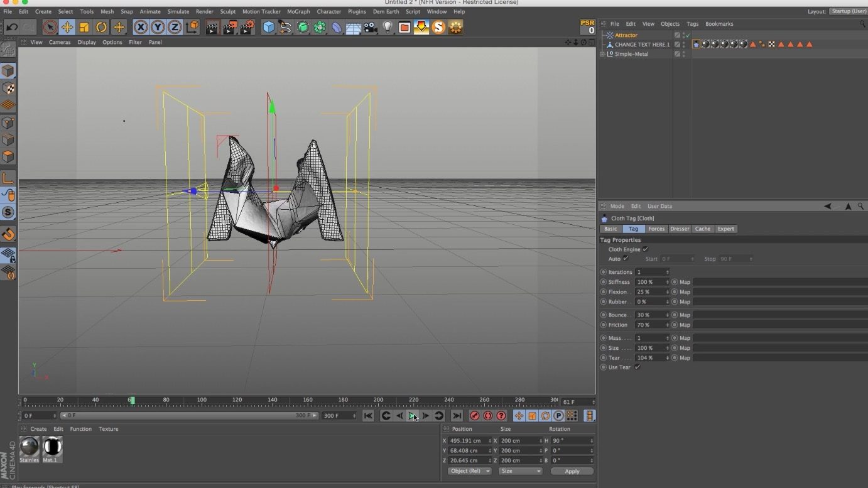This screenshot has height=488, width=868.
Task: Switch to the Forces tab
Action: tap(656, 229)
